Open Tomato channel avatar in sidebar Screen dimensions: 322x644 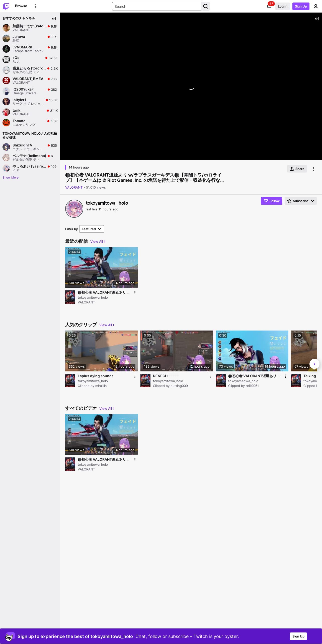point(6,123)
